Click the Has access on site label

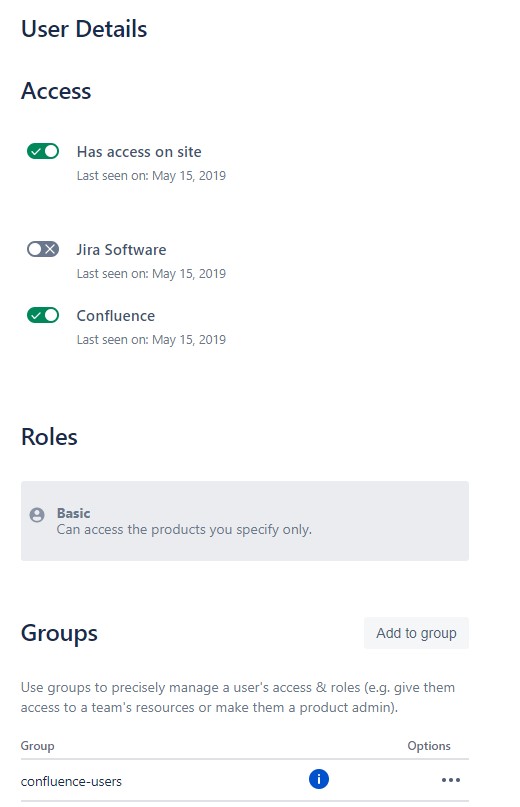(139, 152)
